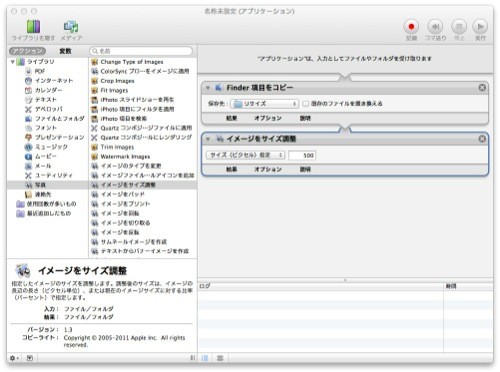The height and width of the screenshot is (372, 500).
Task: Switch to the 変数 tab
Action: point(65,51)
